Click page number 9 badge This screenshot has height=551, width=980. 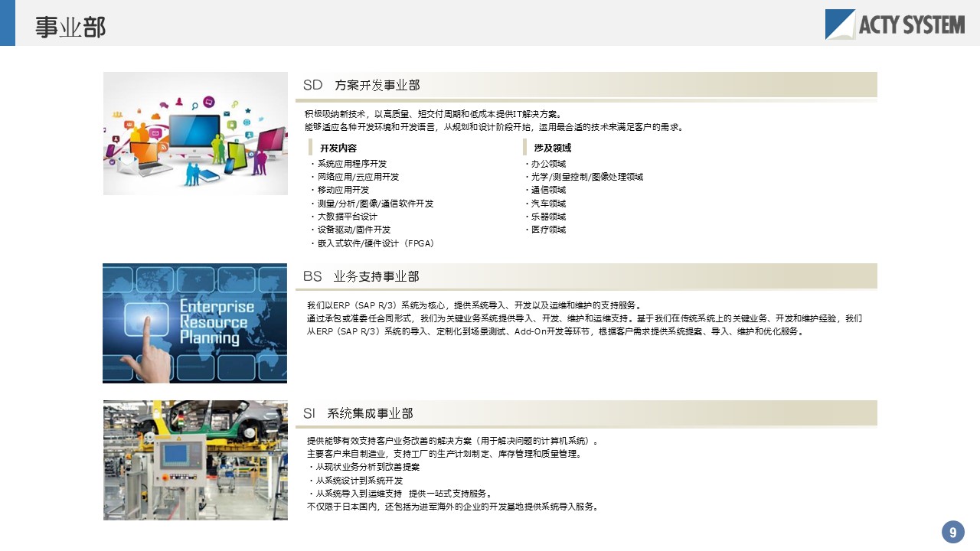[x=952, y=532]
